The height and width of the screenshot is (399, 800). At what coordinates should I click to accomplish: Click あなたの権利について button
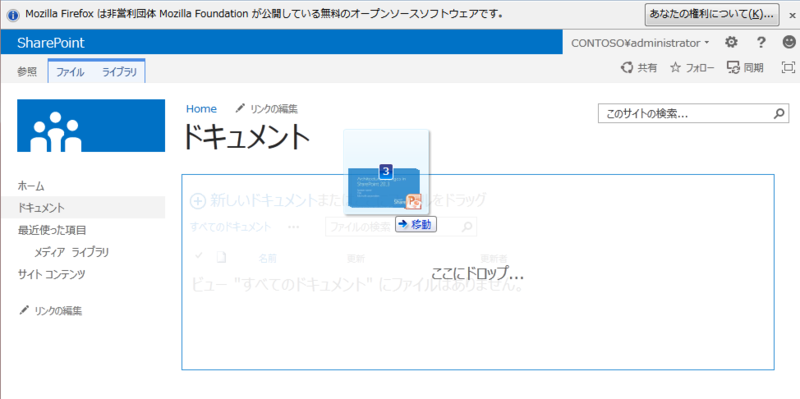tap(712, 15)
